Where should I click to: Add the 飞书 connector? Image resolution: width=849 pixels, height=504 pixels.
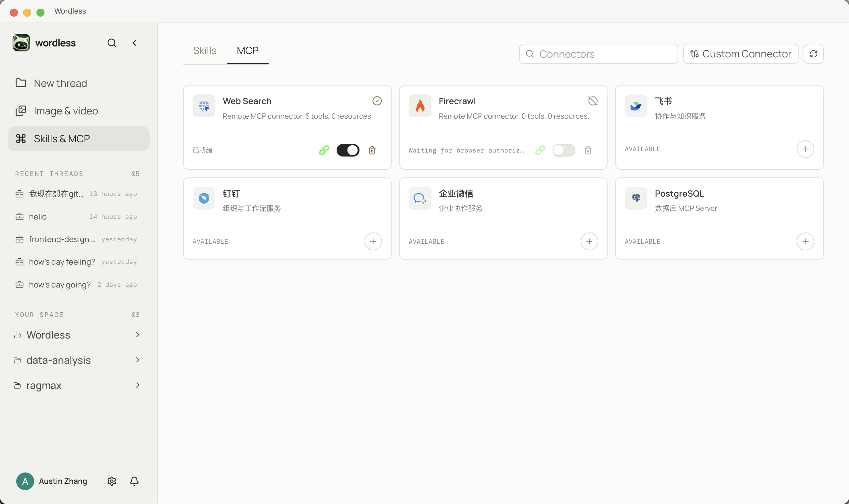pos(806,149)
